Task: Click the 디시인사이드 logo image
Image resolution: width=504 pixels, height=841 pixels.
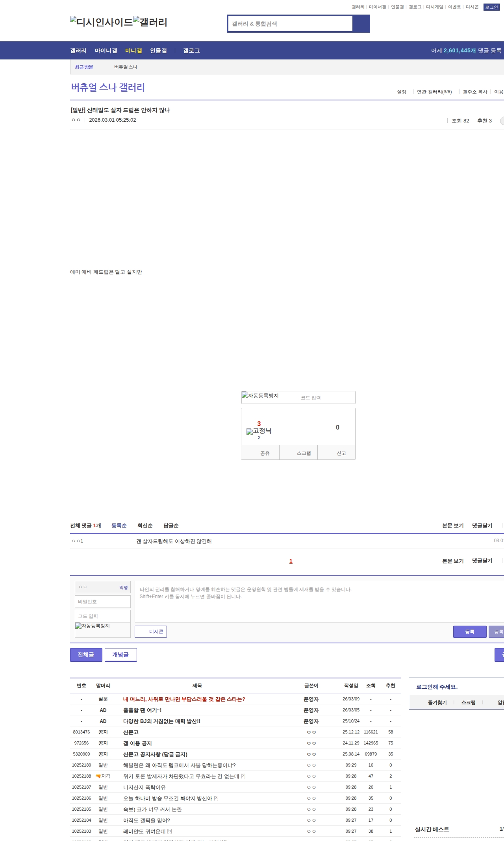Action: [102, 22]
